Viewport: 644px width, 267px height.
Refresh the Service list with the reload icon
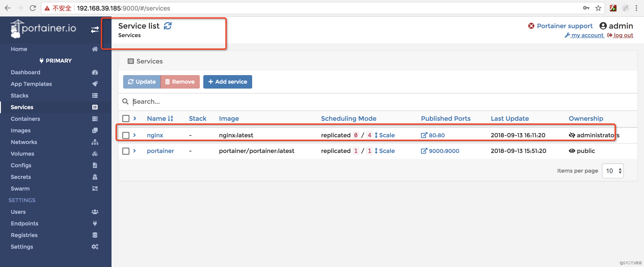pos(168,26)
